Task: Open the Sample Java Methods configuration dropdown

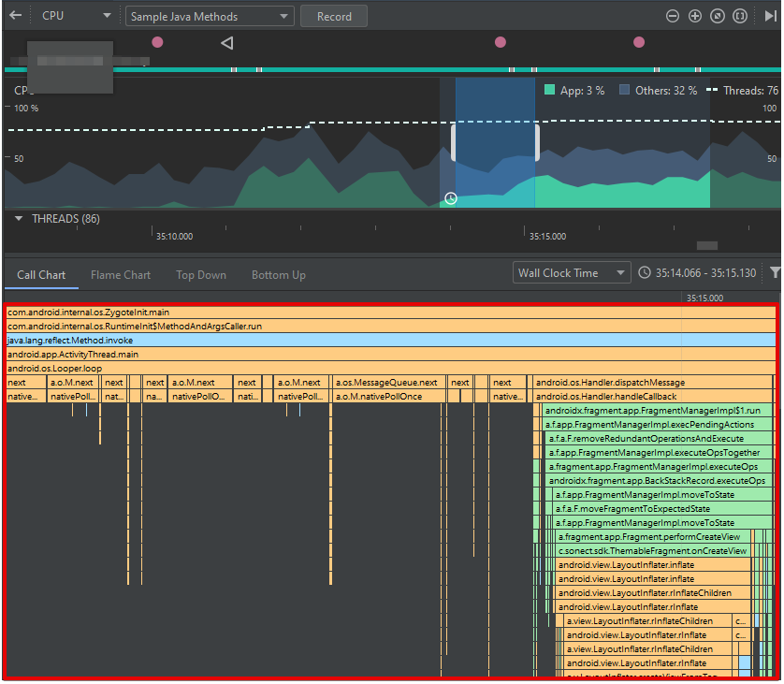Action: click(210, 17)
